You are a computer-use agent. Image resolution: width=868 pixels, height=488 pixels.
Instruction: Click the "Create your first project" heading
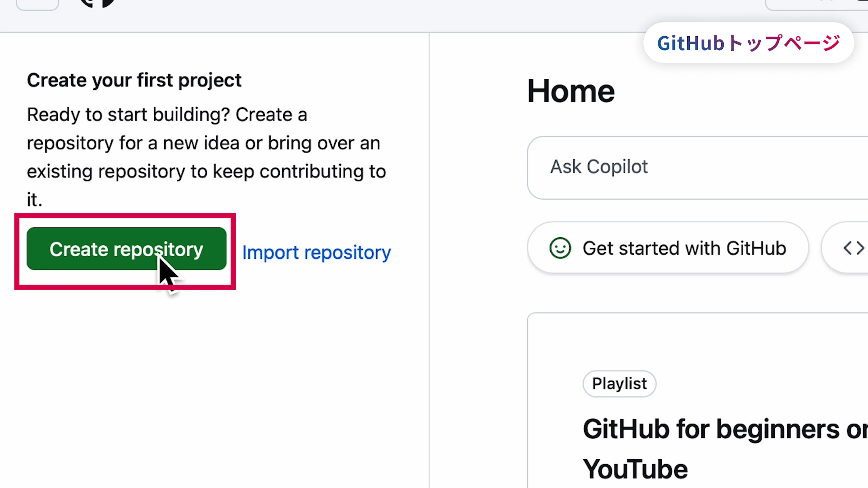[x=134, y=80]
